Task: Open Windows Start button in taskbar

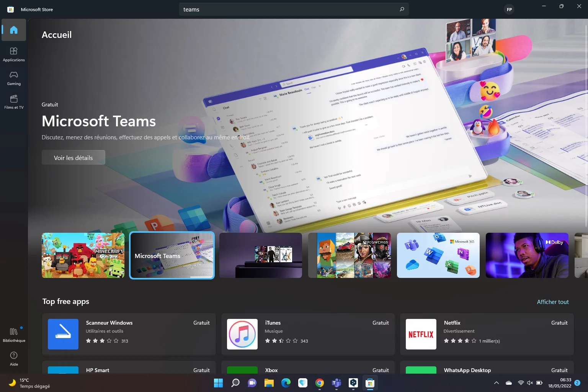Action: coord(218,383)
